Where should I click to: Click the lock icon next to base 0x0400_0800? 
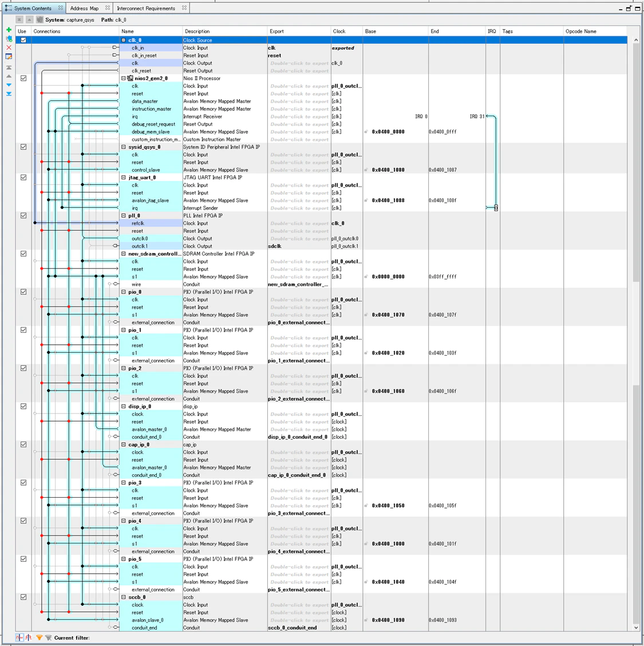pyautogui.click(x=366, y=132)
